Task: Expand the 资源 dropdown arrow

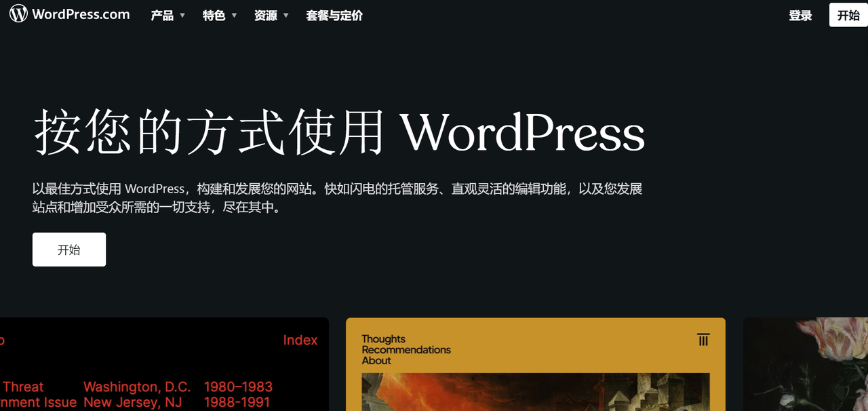Action: point(285,16)
